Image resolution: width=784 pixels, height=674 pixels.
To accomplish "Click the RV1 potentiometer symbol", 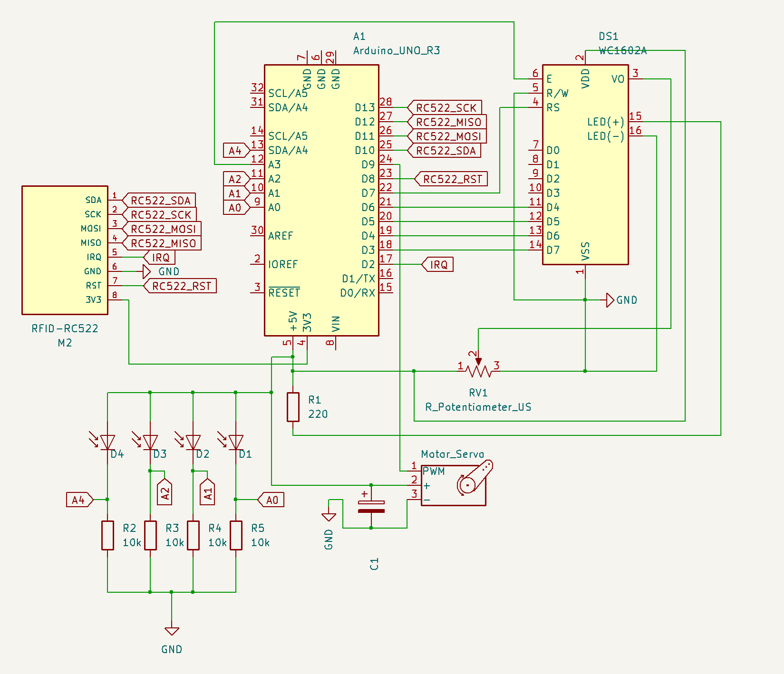I will tap(478, 370).
